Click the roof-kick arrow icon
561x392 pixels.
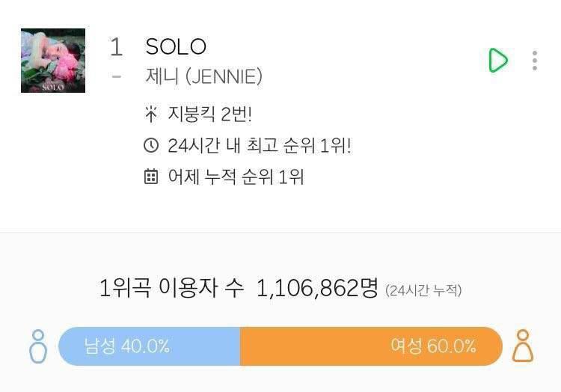(151, 114)
